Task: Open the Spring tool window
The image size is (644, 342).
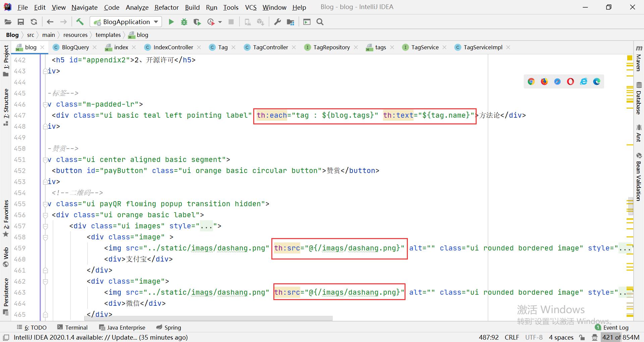Action: point(169,328)
